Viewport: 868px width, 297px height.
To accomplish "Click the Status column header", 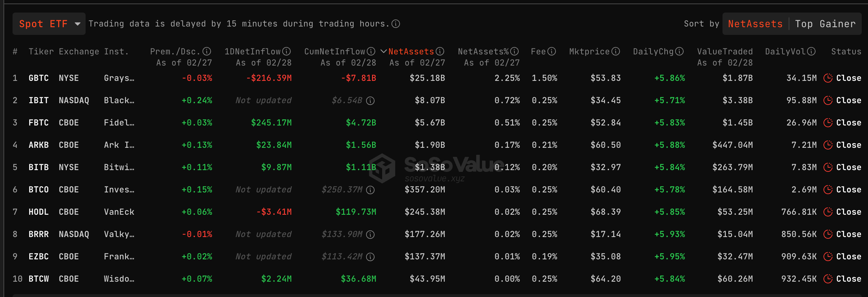I will click(846, 52).
